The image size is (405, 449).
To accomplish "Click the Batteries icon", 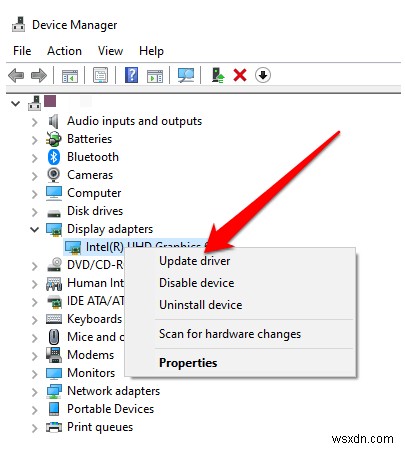I will (x=54, y=139).
